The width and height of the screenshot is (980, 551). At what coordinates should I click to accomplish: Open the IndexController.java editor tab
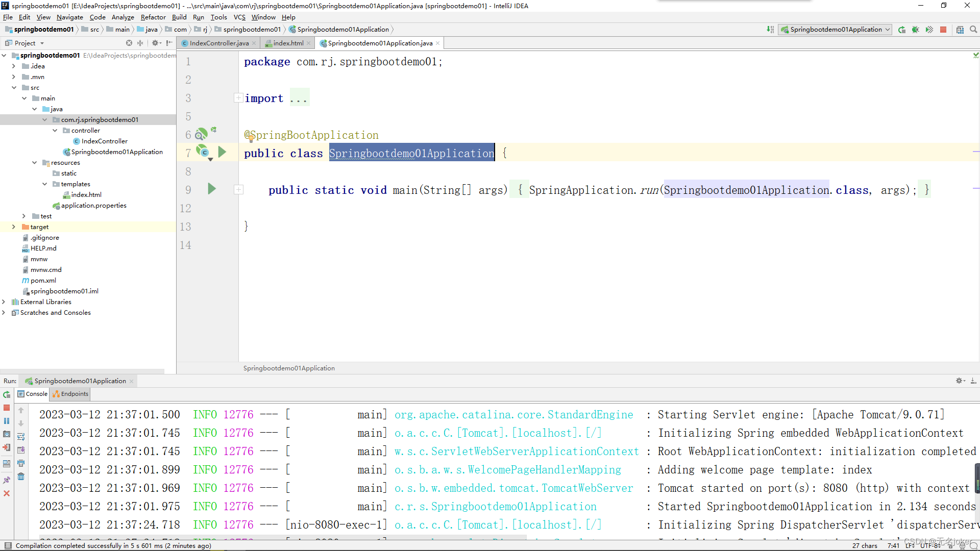pos(218,43)
